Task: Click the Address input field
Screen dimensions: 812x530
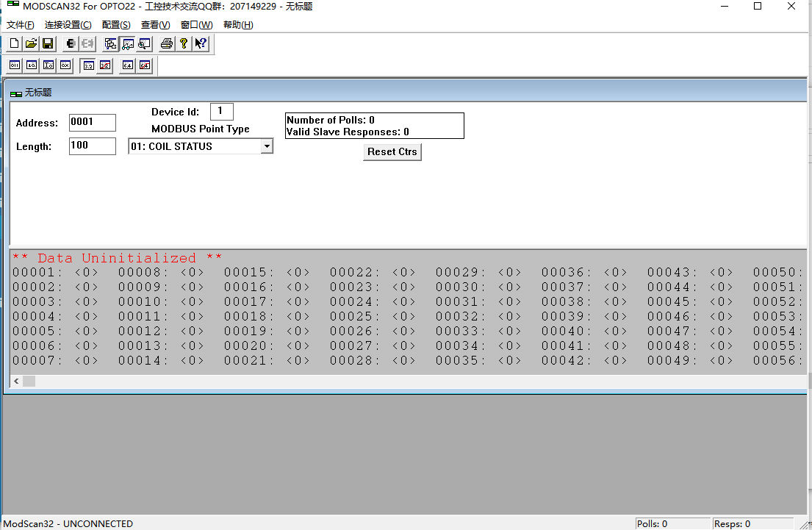Action: [92, 123]
